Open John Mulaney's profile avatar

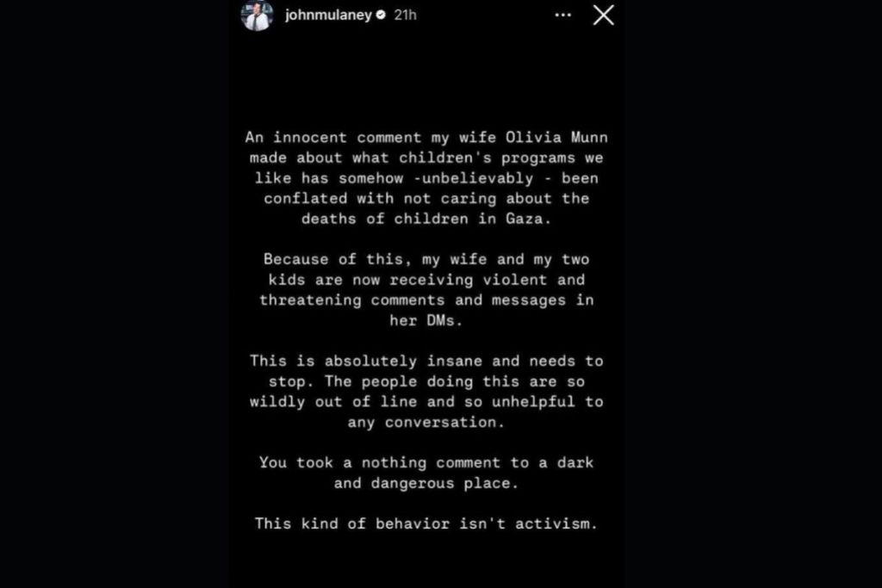257,15
